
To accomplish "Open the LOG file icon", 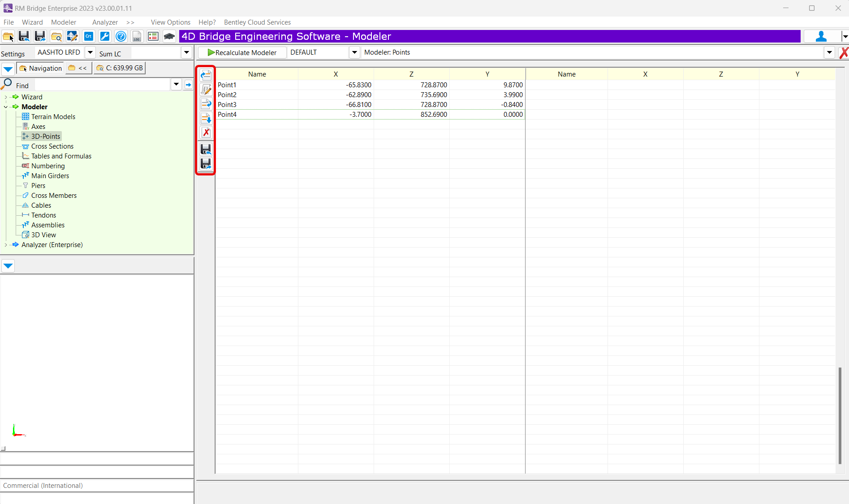I will pyautogui.click(x=137, y=37).
